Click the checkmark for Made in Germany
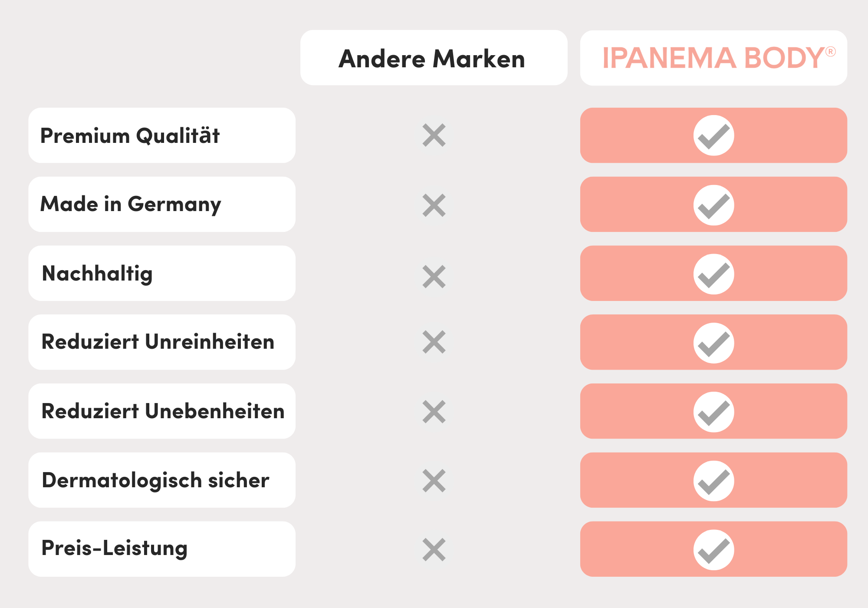Viewport: 868px width, 608px height. click(x=713, y=205)
